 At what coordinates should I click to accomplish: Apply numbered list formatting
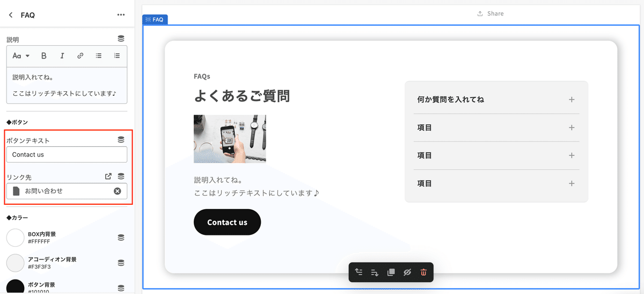point(117,56)
